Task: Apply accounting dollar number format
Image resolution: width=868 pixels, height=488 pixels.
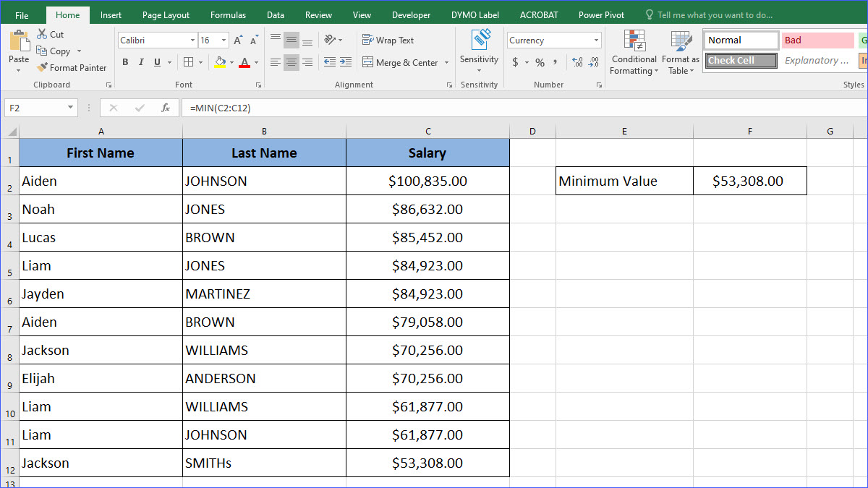Action: [x=515, y=63]
